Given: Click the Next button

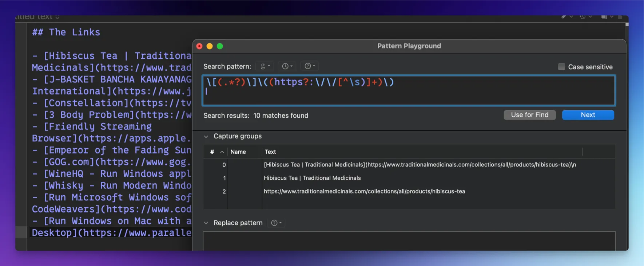Looking at the screenshot, I should (588, 115).
